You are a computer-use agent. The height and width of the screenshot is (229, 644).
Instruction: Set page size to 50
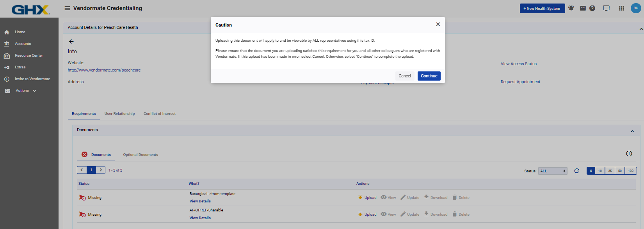click(620, 171)
